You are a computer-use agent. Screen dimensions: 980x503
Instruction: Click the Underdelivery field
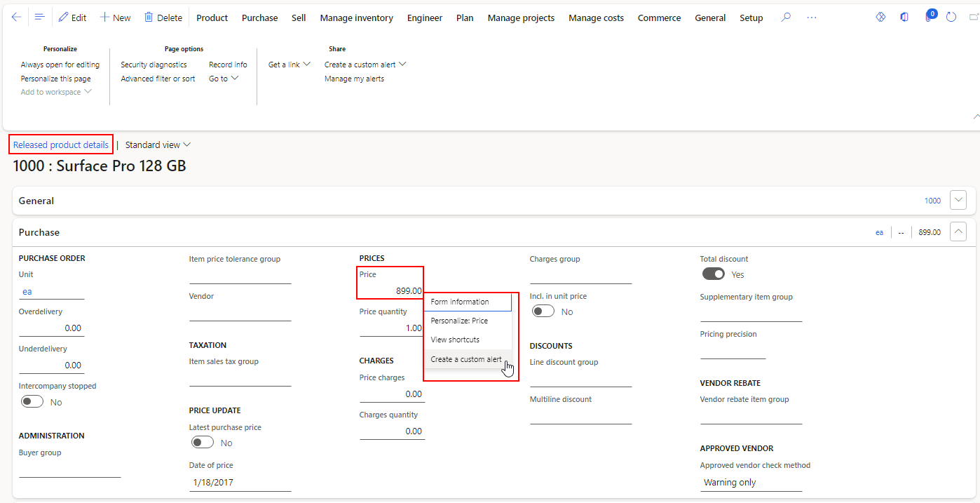click(x=51, y=365)
